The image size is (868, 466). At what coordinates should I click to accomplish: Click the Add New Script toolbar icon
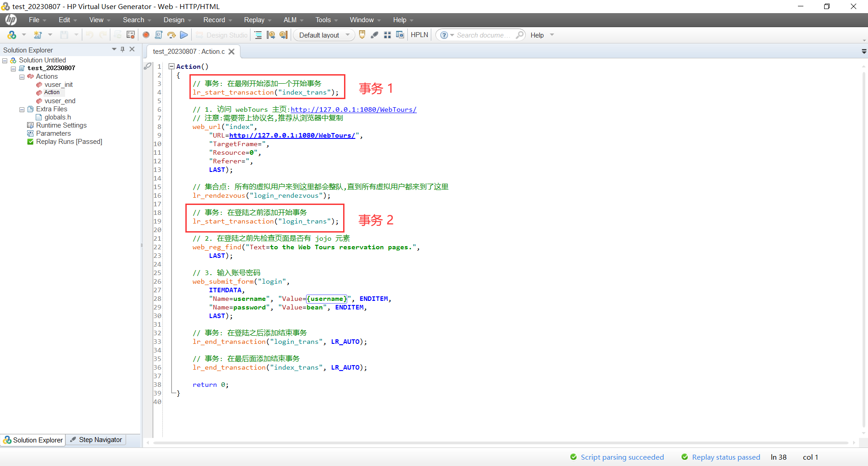click(12, 35)
